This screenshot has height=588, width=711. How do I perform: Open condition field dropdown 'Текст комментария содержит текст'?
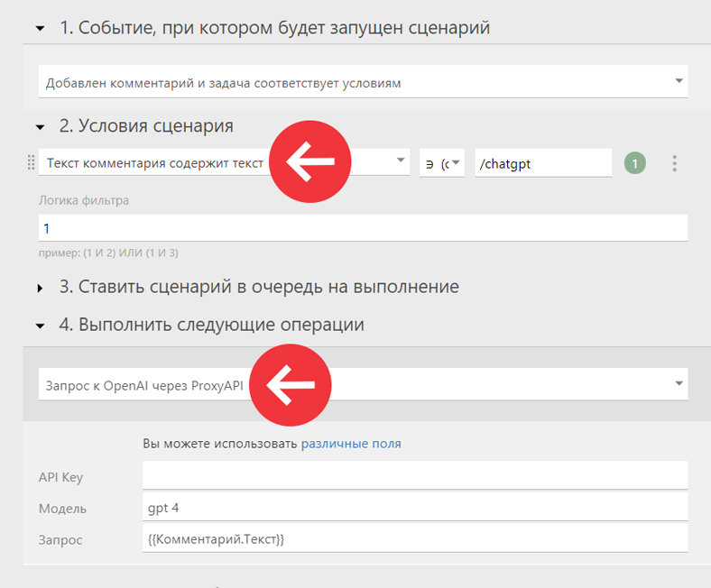point(224,162)
